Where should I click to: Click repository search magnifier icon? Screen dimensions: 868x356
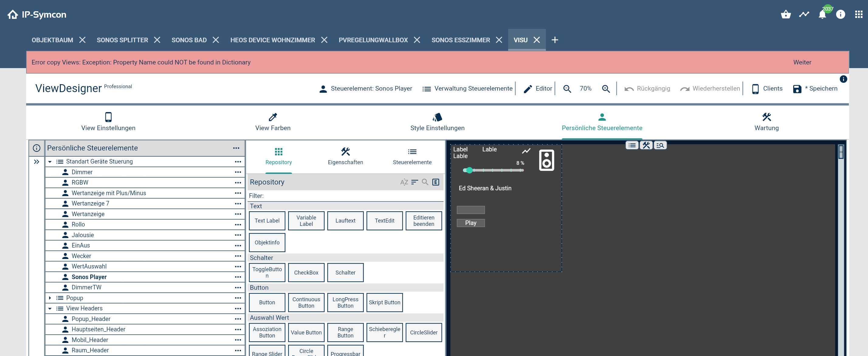(425, 182)
